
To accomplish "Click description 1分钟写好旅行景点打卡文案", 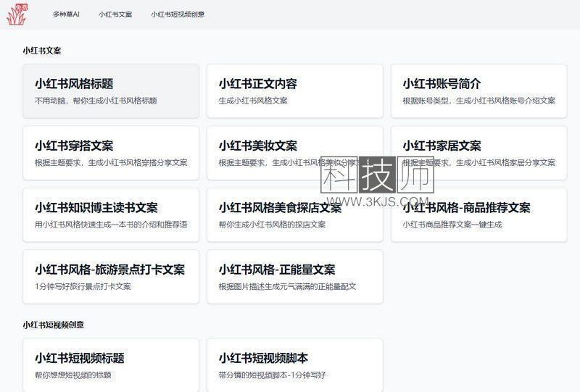I will tap(83, 286).
